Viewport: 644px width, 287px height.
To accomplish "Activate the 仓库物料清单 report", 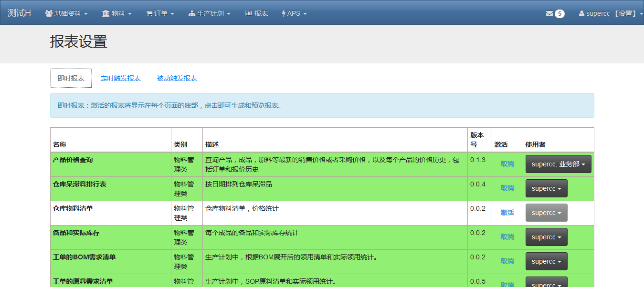I will click(x=507, y=213).
